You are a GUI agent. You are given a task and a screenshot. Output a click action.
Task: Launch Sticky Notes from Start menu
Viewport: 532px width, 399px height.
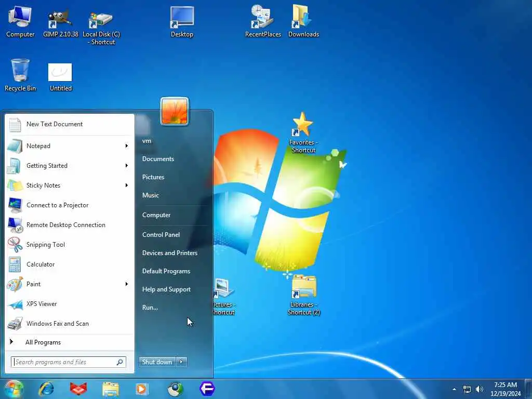tap(64, 185)
